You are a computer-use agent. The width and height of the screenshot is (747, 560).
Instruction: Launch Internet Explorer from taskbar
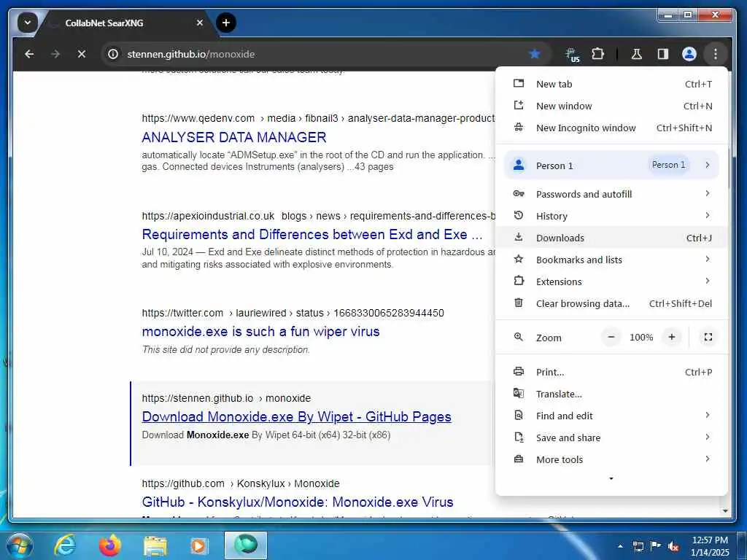coord(64,545)
